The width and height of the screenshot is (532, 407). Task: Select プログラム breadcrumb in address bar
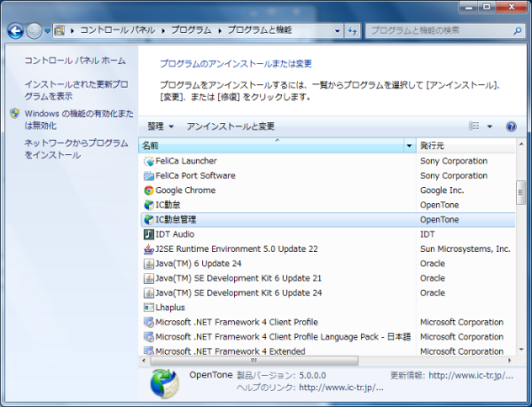191,30
